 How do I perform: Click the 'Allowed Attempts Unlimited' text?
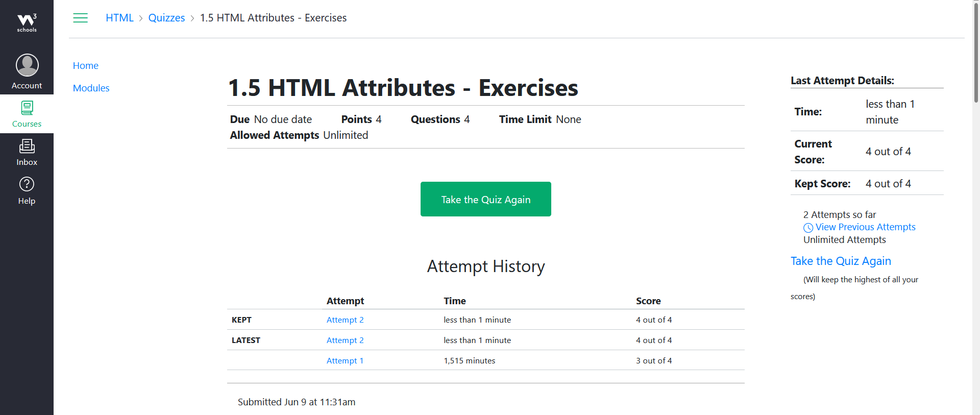pyautogui.click(x=299, y=135)
